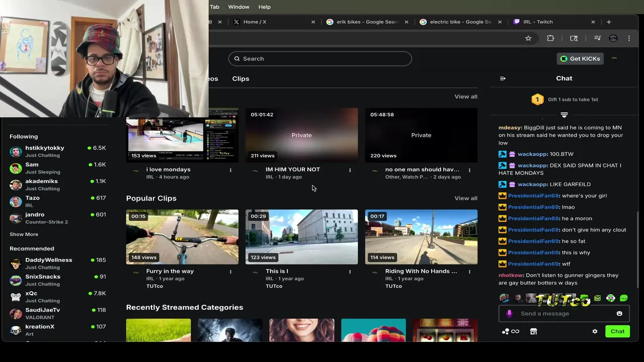The height and width of the screenshot is (362, 644).
Task: Open akademiks channel in Following list
Action: (x=58, y=185)
